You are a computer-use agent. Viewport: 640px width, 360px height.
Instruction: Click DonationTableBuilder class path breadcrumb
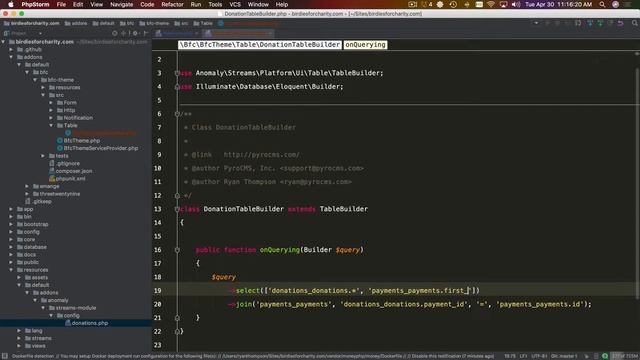pyautogui.click(x=260, y=45)
